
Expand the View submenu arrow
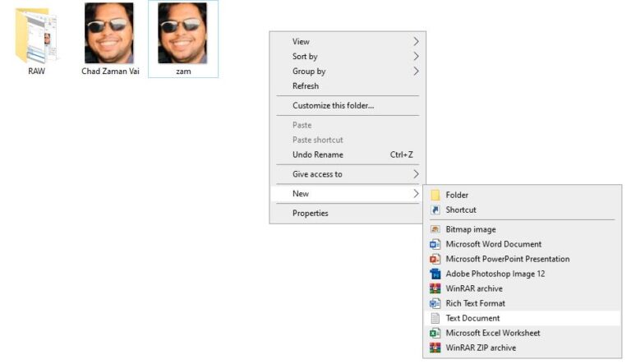[x=416, y=41]
